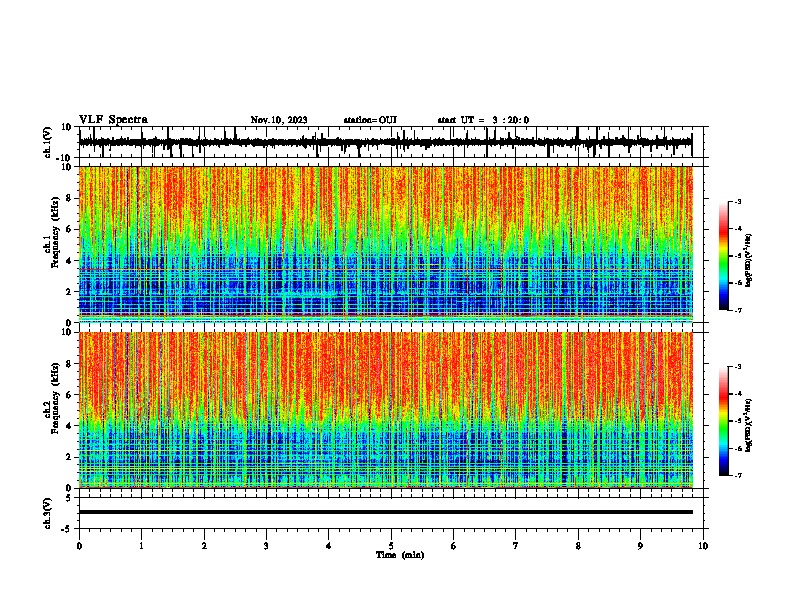
Task: Click the "ch.1(V)" axis label
Action: tap(48, 142)
